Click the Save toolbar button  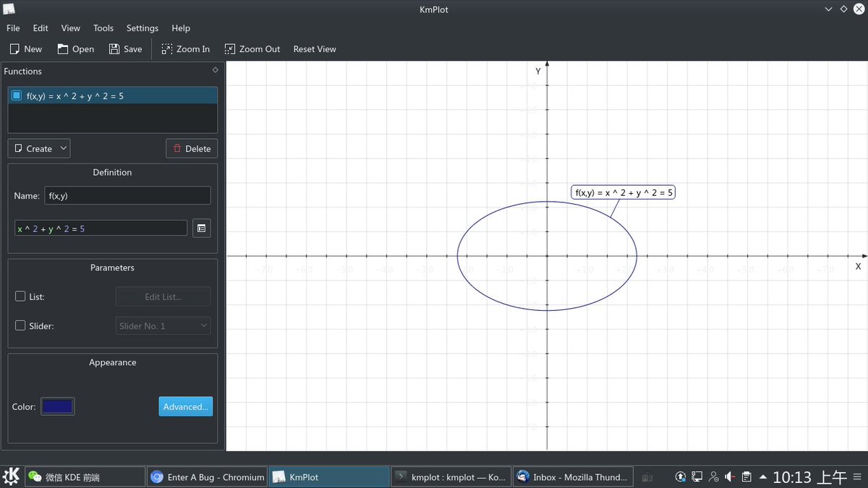(126, 49)
